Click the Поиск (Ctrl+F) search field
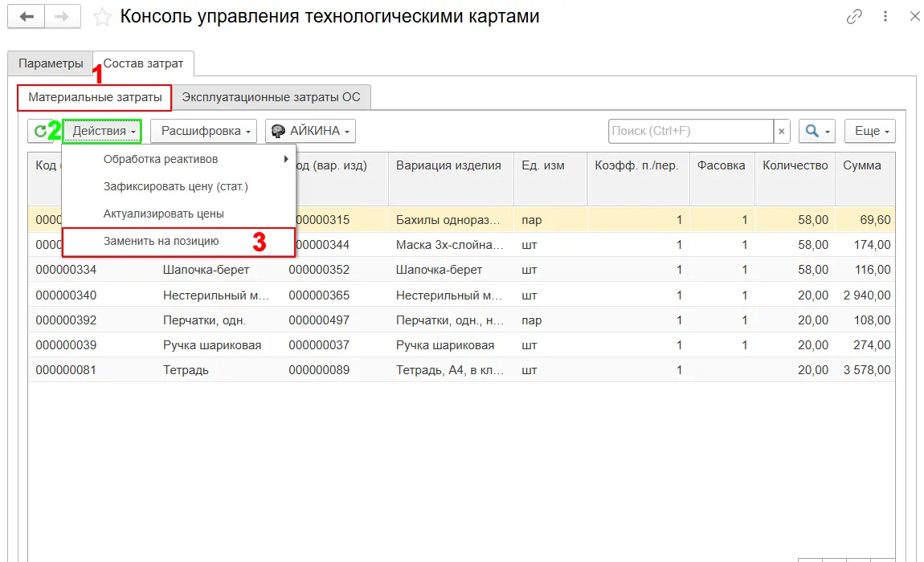The height and width of the screenshot is (562, 924). point(691,131)
